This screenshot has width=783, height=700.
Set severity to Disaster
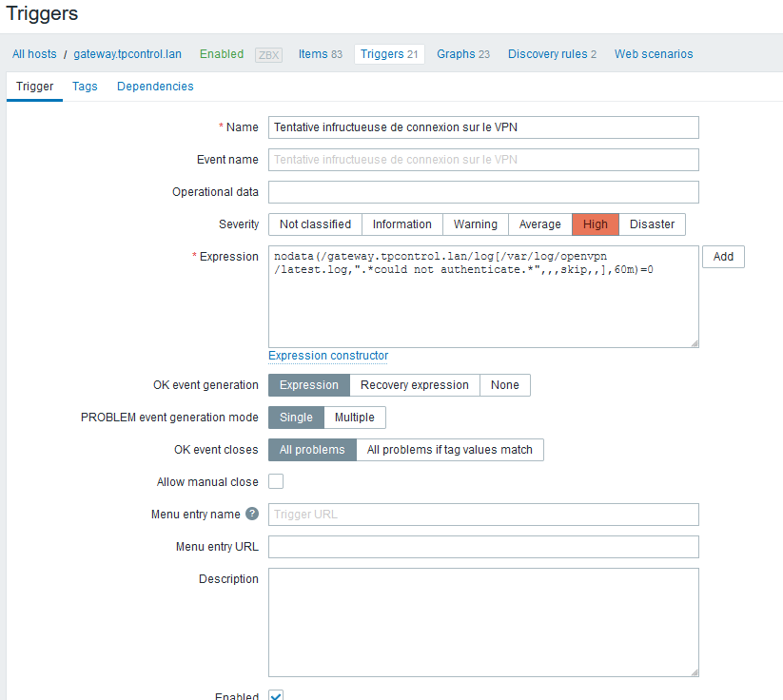(x=652, y=224)
